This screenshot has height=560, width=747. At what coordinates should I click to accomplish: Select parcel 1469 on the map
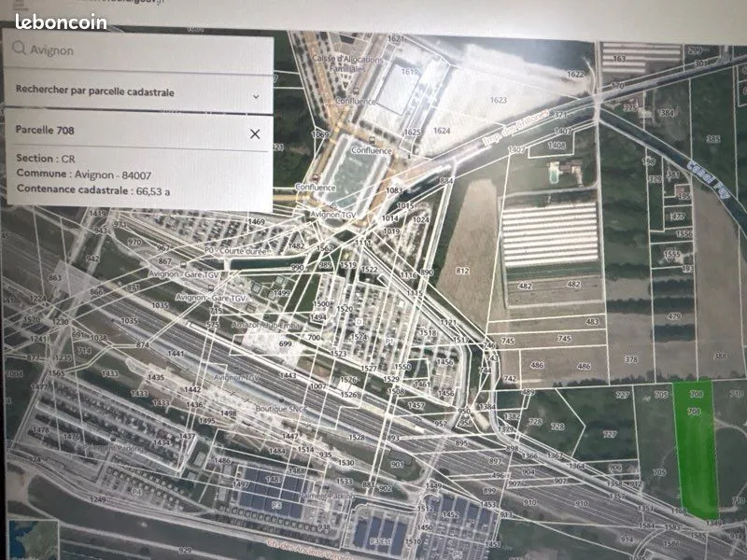tap(256, 221)
